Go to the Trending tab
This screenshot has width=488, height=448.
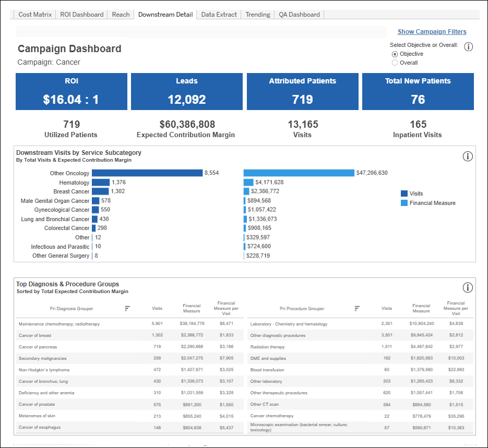258,15
